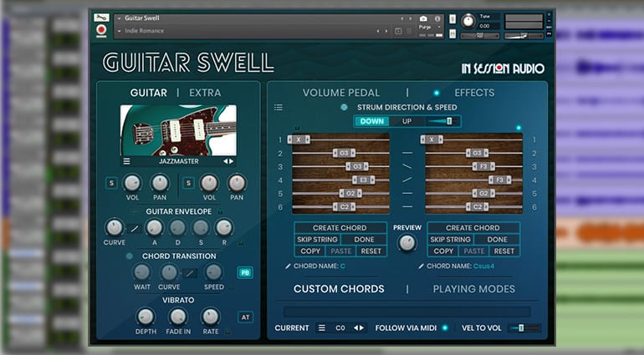Click the Chord Transition WAIT knob
The image size is (644, 355).
tap(141, 271)
